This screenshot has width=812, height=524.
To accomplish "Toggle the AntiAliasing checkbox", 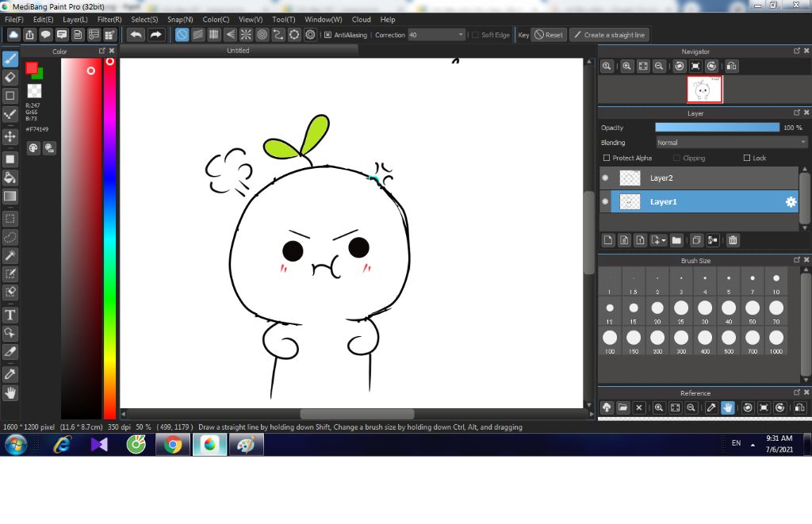I will (327, 35).
